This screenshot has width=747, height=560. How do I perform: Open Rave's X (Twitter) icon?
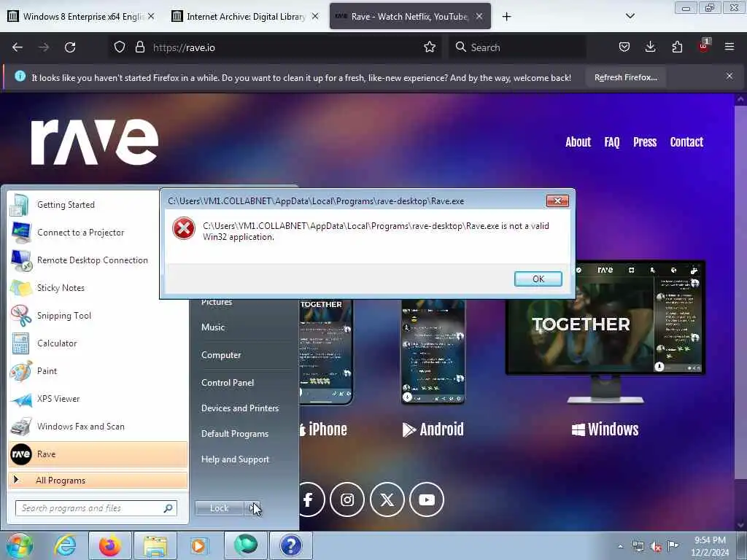click(x=387, y=499)
